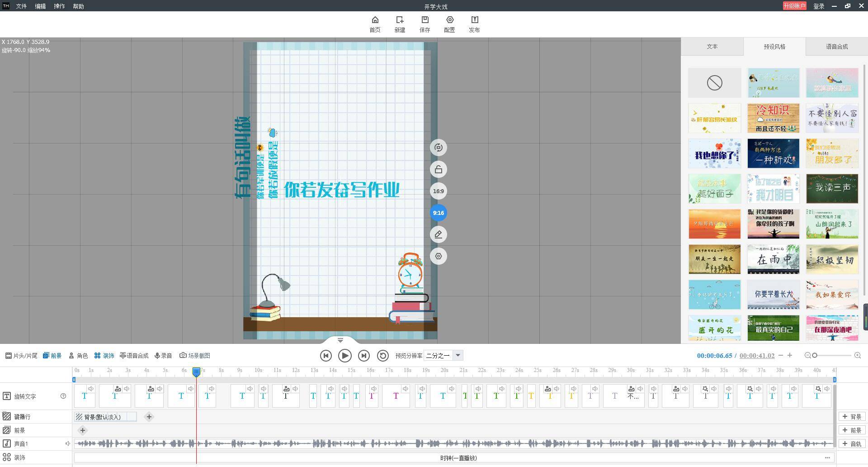This screenshot has height=467, width=868.
Task: Select the 16:9 aspect ratio
Action: [438, 191]
